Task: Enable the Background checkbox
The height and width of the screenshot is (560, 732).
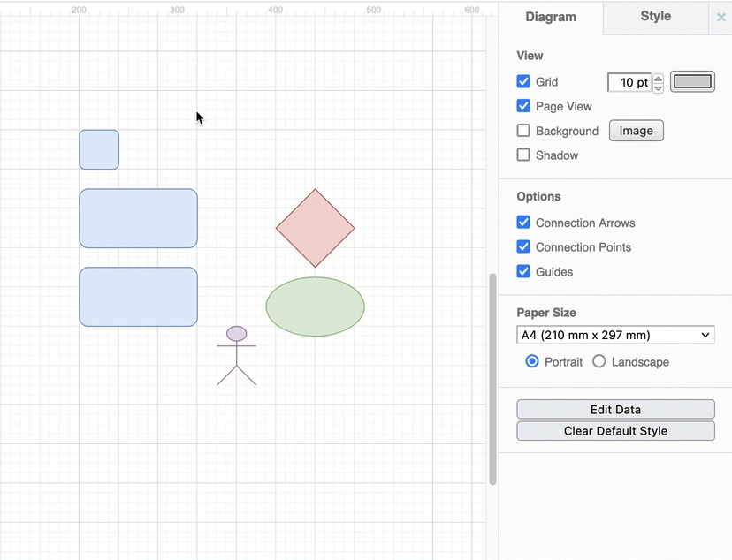Action: click(x=523, y=130)
